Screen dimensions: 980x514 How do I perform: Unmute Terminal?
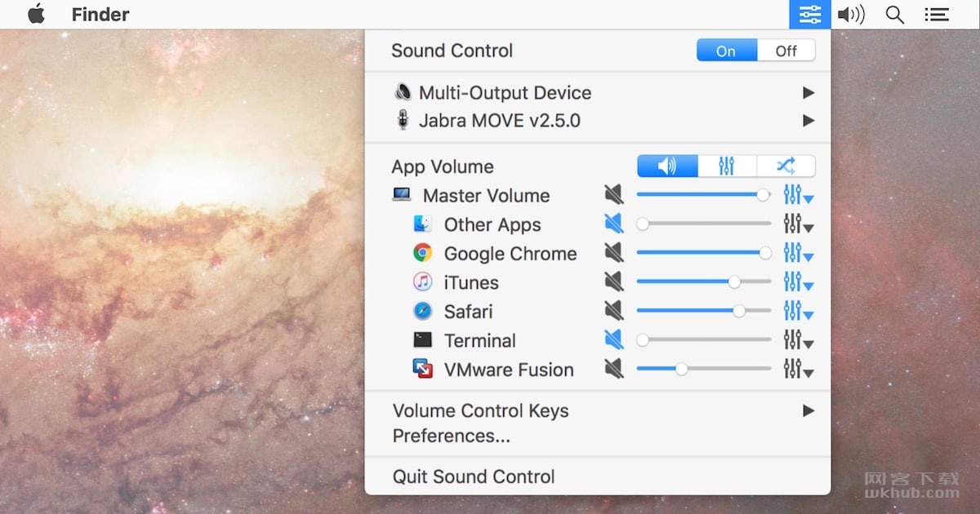click(613, 340)
